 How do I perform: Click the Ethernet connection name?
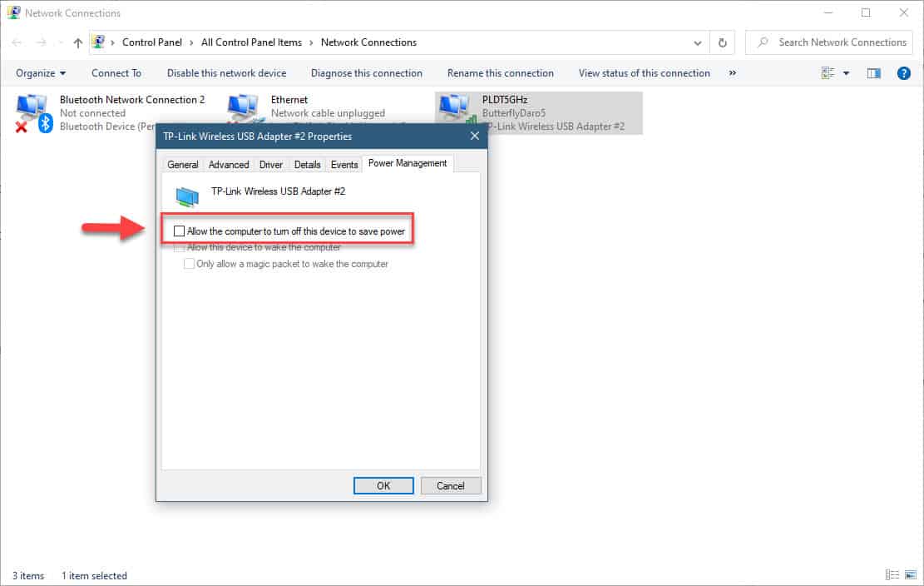pos(289,100)
